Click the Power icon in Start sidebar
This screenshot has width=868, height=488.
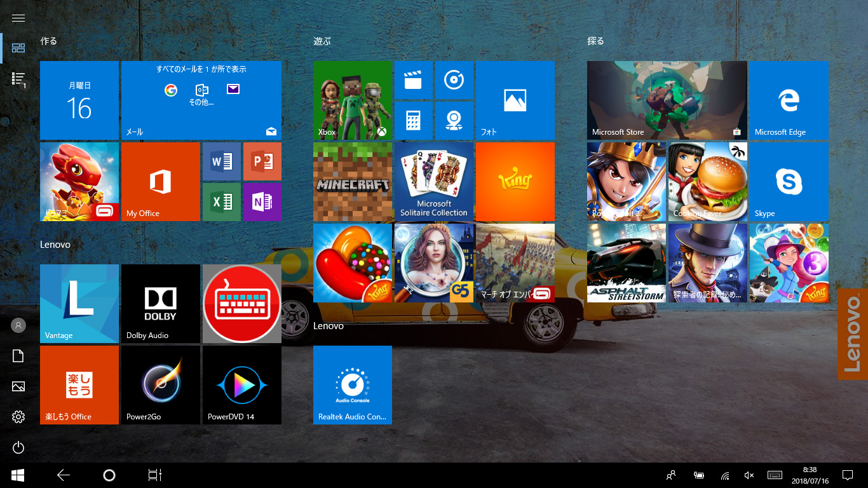(x=18, y=447)
